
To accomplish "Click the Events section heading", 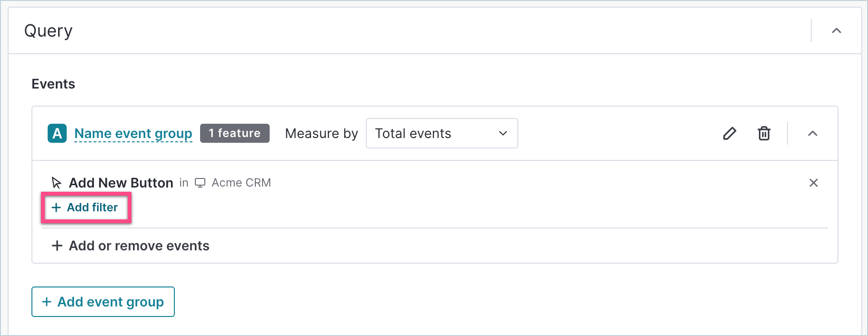I will point(53,84).
